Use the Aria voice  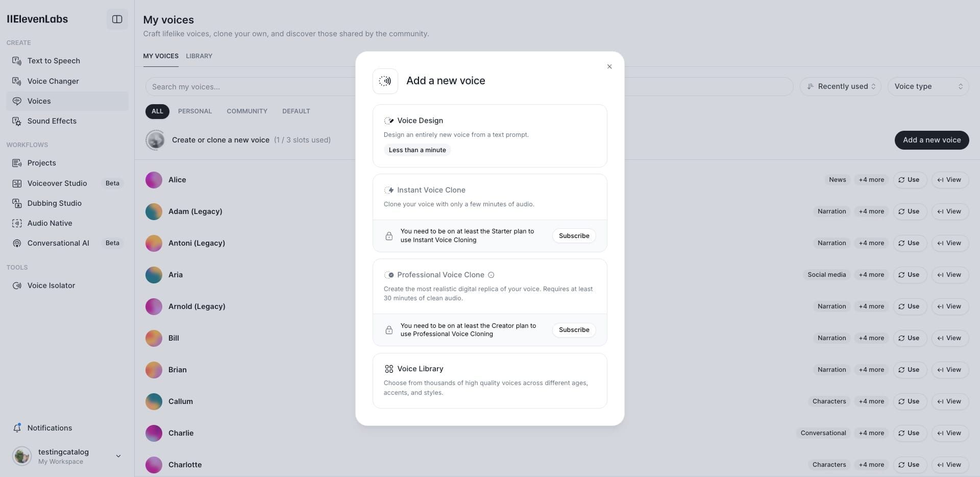pos(910,275)
